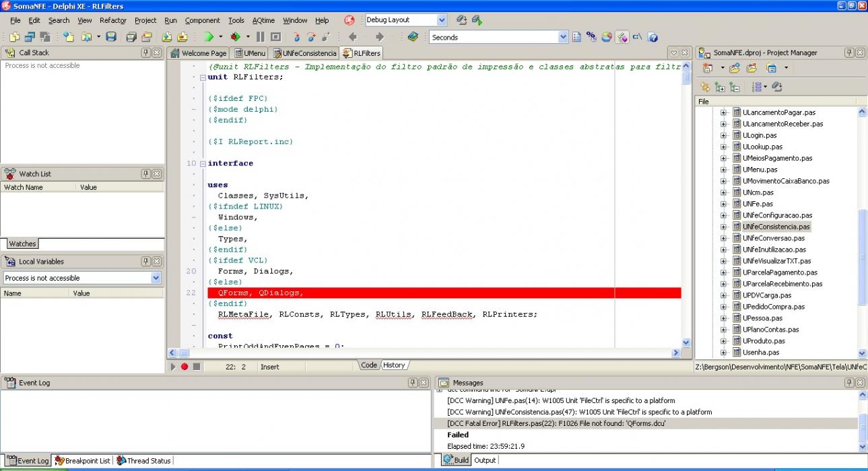
Task: Switch to the UMenu editor tab
Action: pyautogui.click(x=251, y=53)
